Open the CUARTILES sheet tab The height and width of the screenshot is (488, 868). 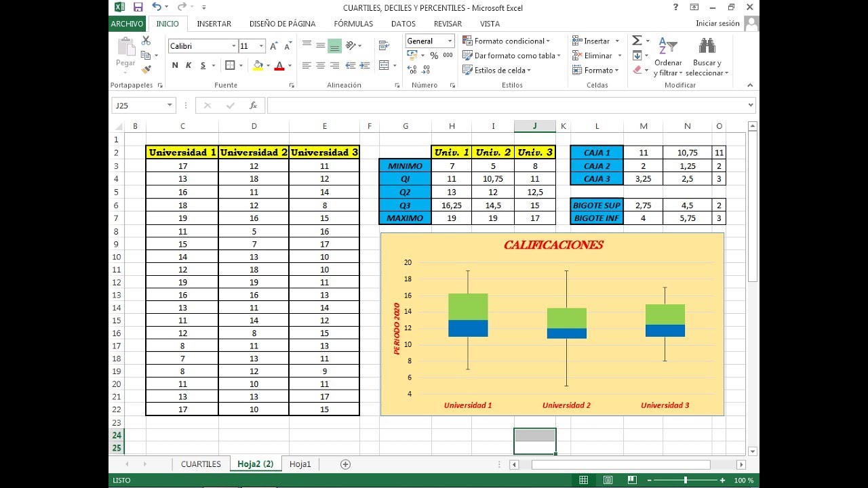click(201, 464)
